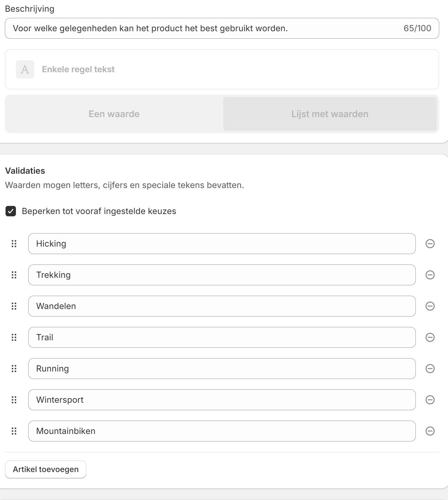Remove the Wintersport value with minus icon
Viewport: 448px width, 500px height.
point(430,400)
